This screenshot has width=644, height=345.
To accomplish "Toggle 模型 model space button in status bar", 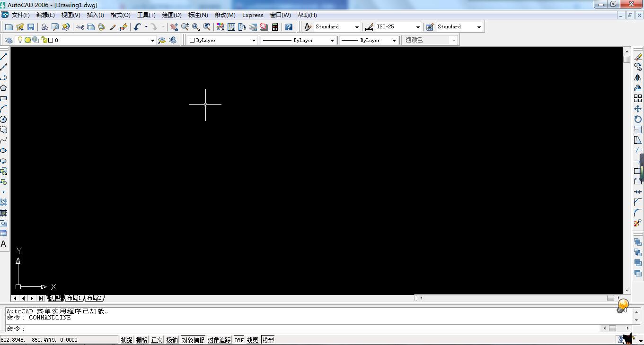I will pos(268,340).
